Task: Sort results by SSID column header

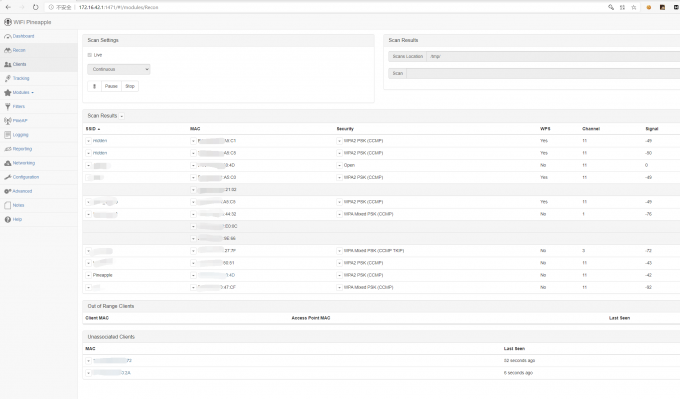Action: click(x=93, y=129)
